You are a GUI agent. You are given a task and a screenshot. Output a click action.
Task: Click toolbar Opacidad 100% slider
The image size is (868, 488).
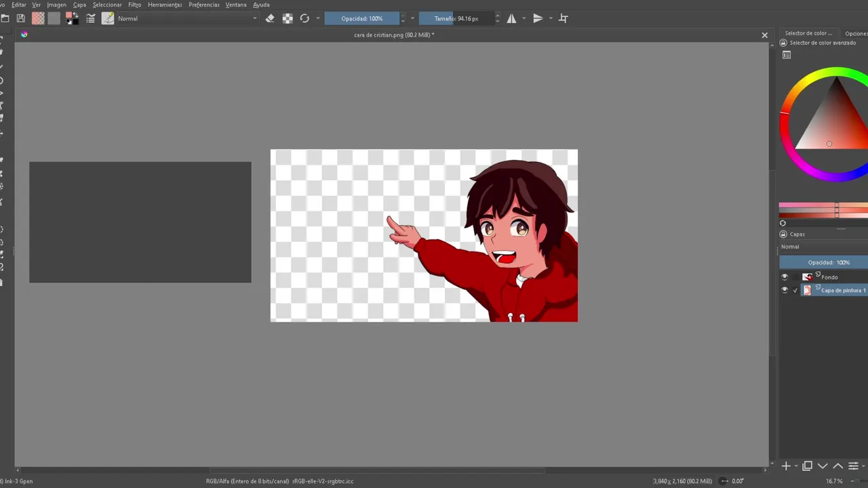[361, 18]
